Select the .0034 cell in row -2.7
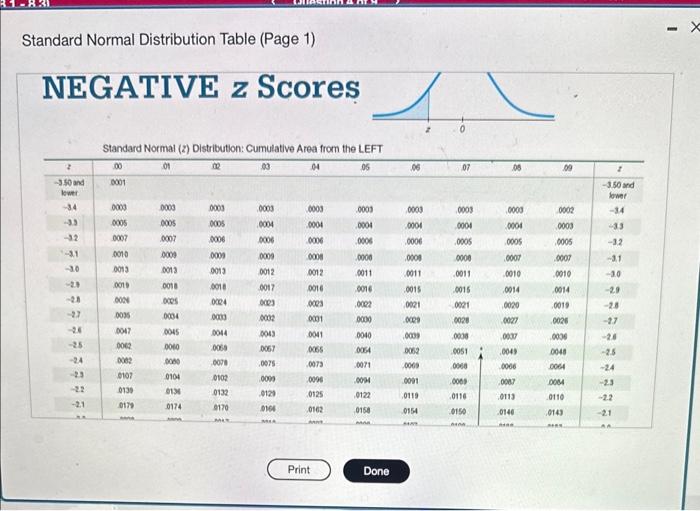The image size is (700, 511). [171, 316]
